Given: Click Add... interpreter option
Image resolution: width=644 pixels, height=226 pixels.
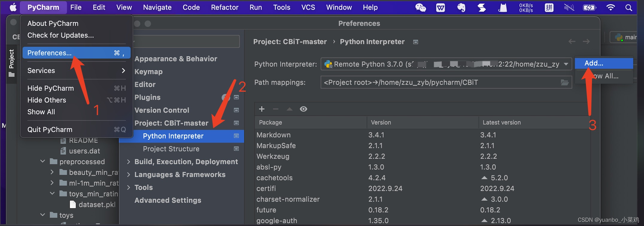Looking at the screenshot, I should coord(604,63).
